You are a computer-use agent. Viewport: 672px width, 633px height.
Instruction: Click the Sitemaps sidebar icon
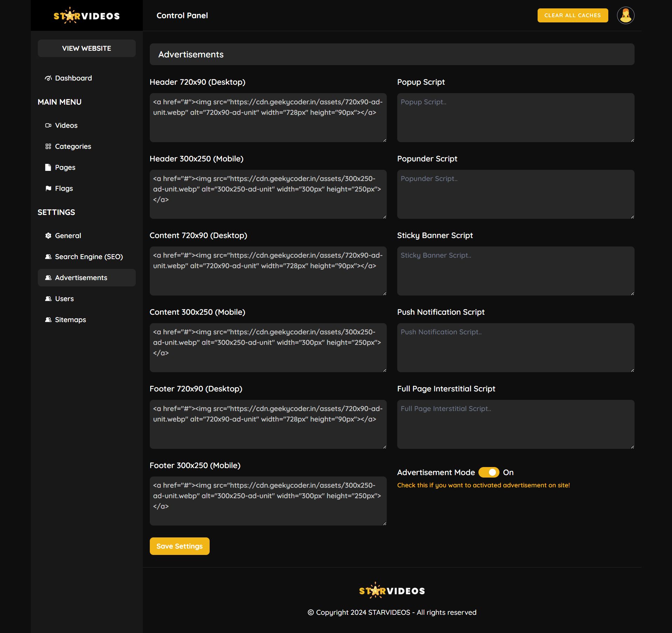(48, 320)
